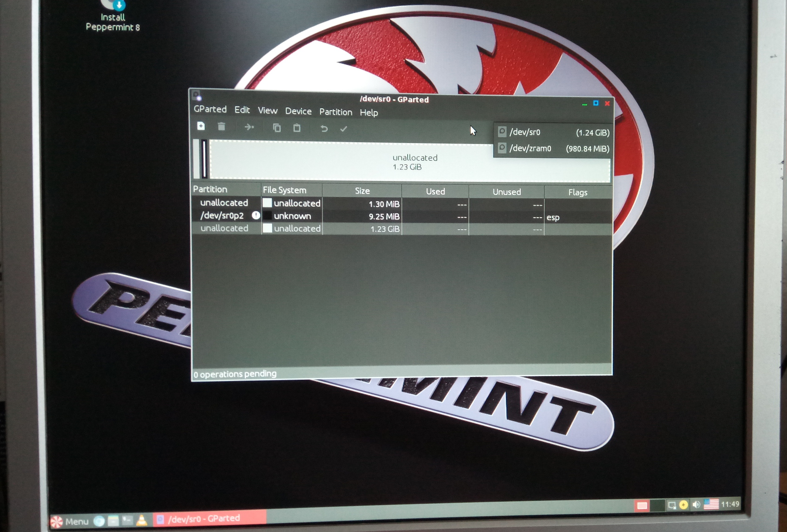
Task: Click the Flags column header
Action: [x=578, y=192]
